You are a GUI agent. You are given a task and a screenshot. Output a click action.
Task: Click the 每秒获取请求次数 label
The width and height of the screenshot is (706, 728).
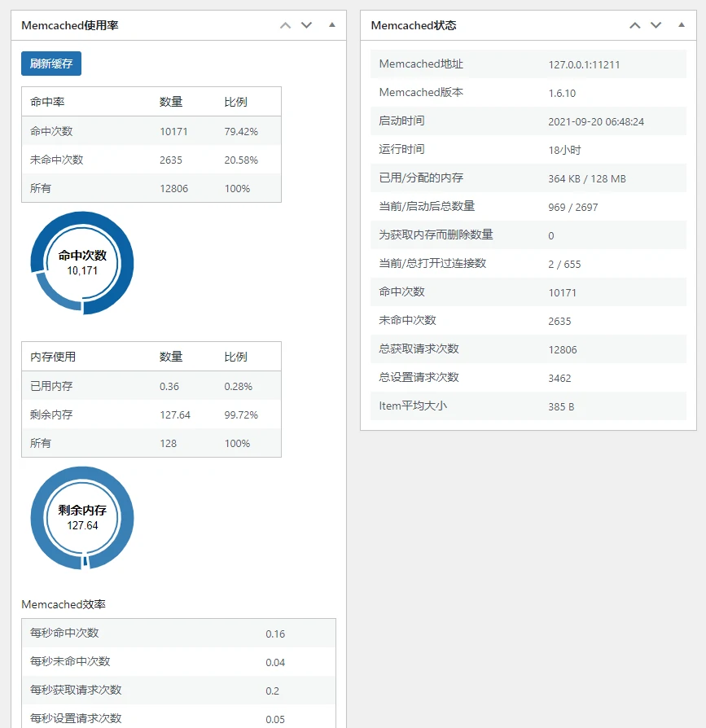76,690
